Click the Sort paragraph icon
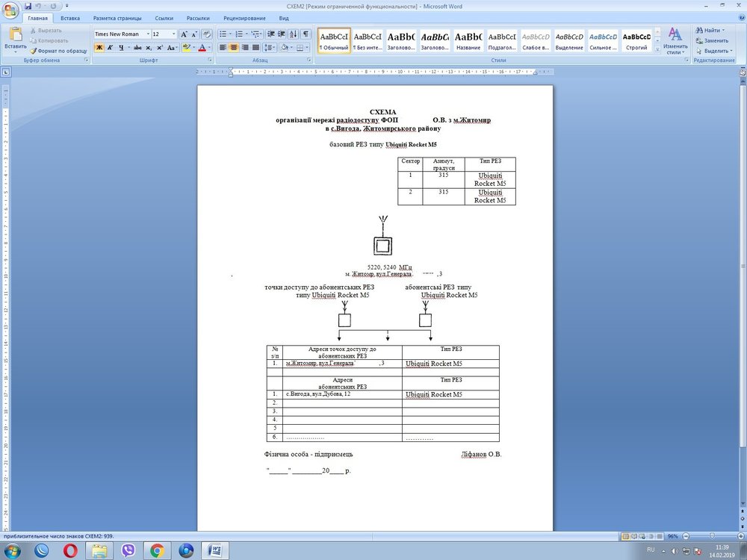 (x=293, y=34)
